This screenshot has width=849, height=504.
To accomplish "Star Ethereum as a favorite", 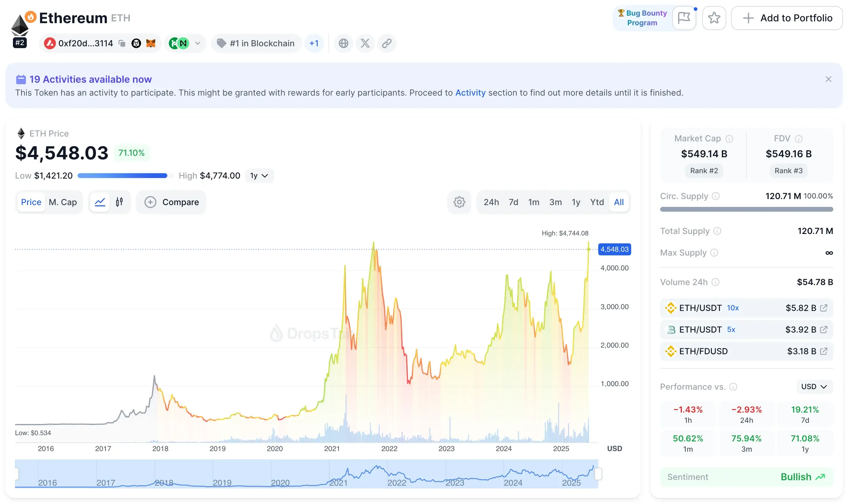I will click(x=714, y=18).
